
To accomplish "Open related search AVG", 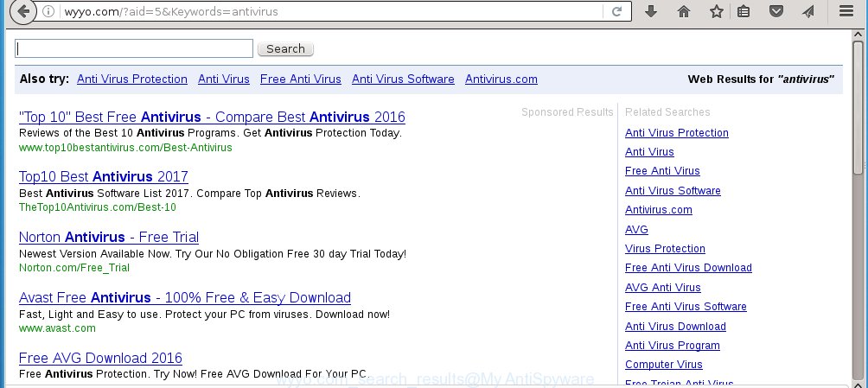I will [636, 229].
